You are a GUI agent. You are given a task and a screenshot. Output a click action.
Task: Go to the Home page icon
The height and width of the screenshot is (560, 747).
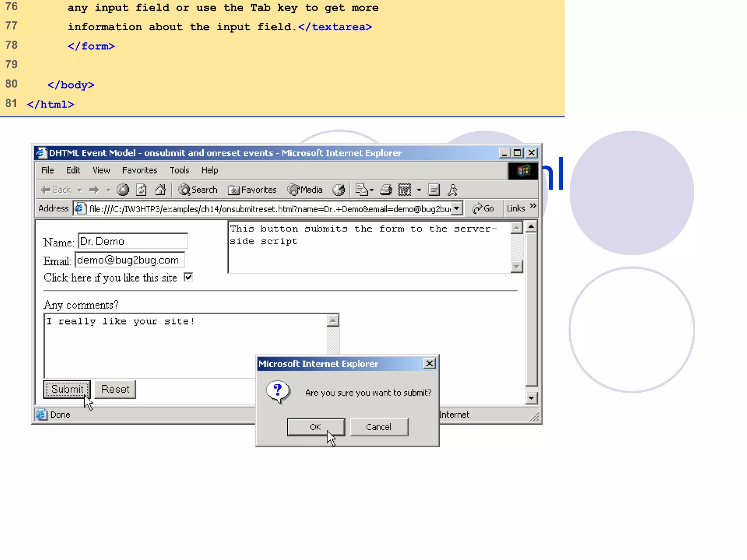160,190
